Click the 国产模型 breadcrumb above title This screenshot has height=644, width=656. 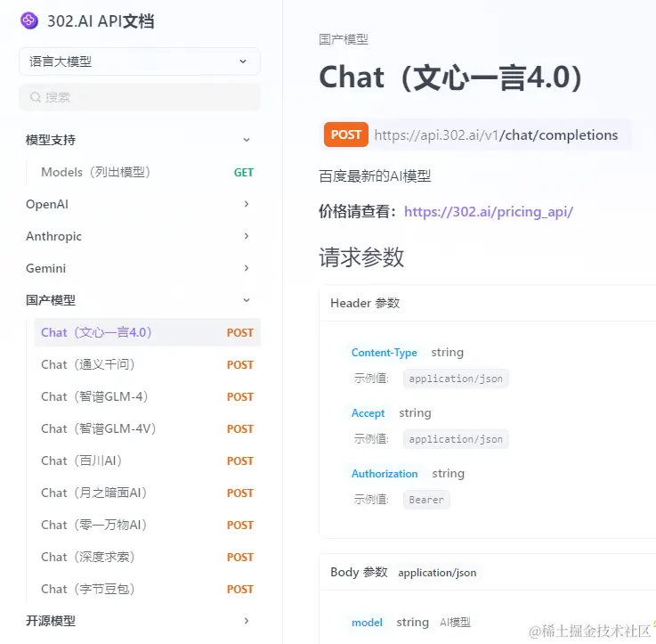[343, 39]
